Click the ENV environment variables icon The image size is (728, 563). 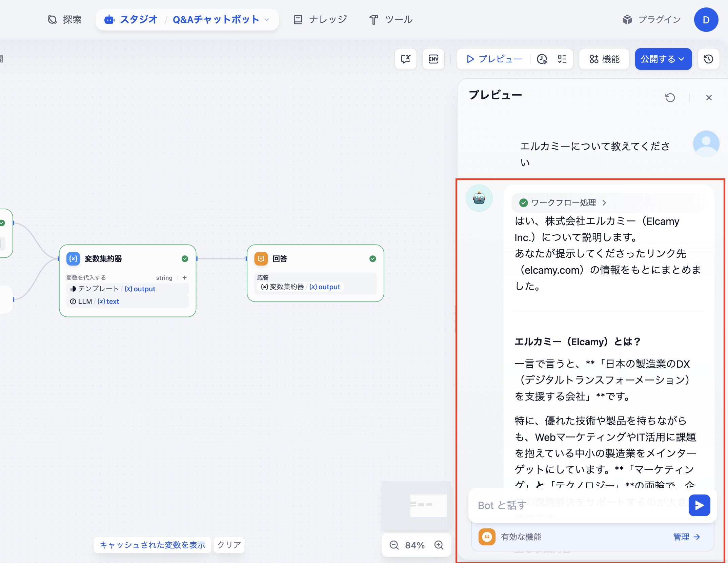tap(433, 59)
